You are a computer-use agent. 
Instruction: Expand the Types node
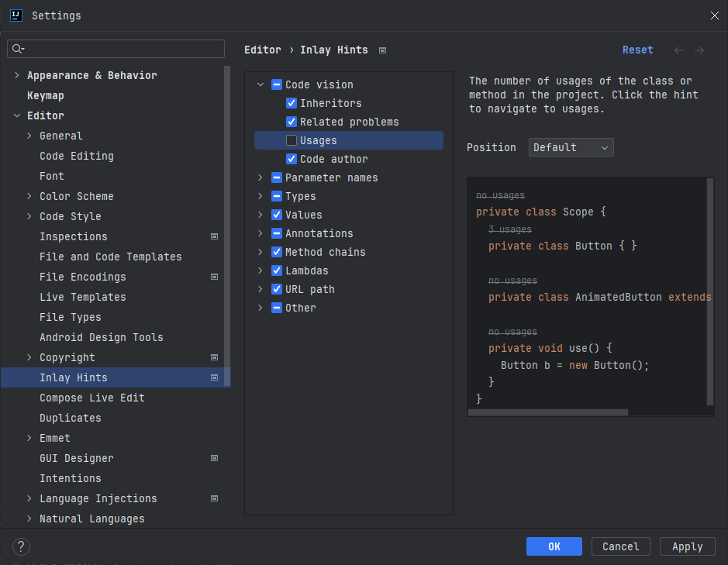coord(260,196)
